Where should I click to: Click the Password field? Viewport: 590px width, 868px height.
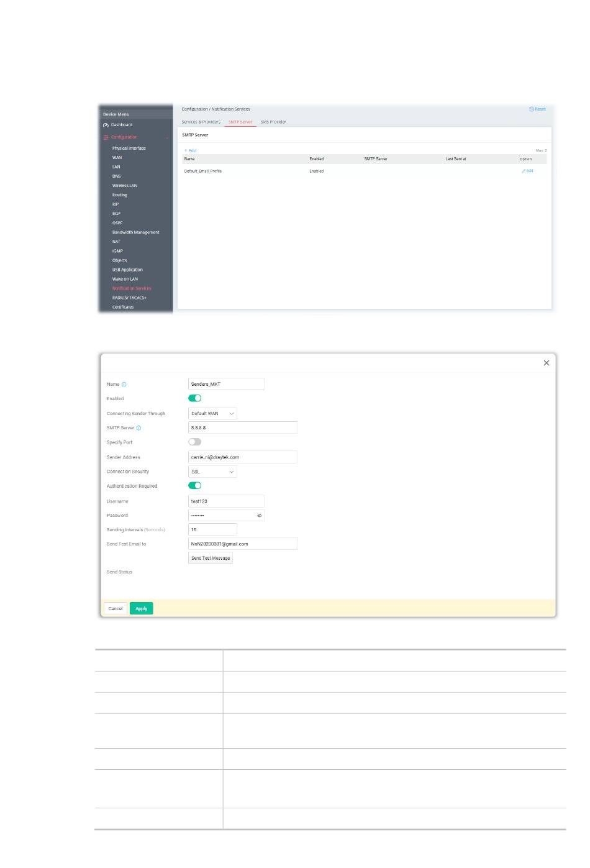[226, 516]
